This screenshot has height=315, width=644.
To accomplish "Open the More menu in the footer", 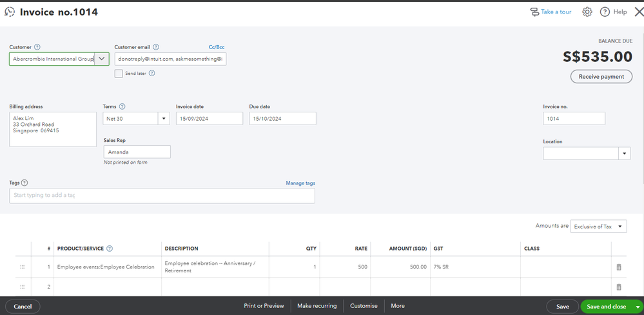I will [398, 306].
